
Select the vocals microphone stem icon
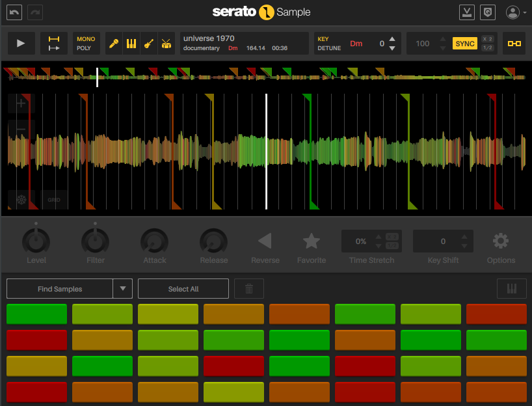[114, 44]
